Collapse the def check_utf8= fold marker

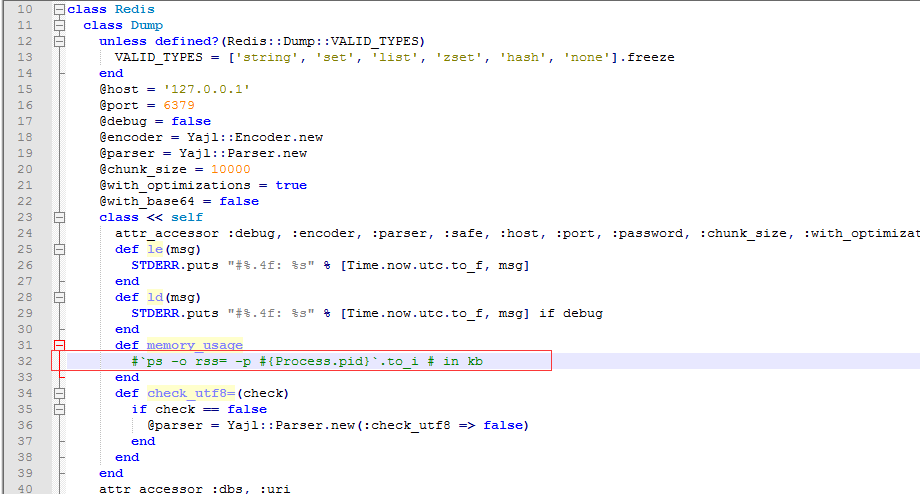point(59,393)
